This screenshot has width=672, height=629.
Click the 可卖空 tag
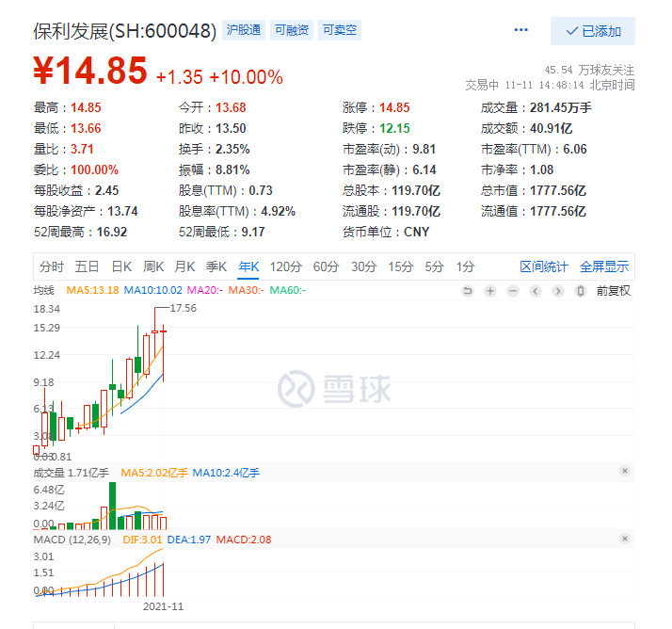click(340, 30)
